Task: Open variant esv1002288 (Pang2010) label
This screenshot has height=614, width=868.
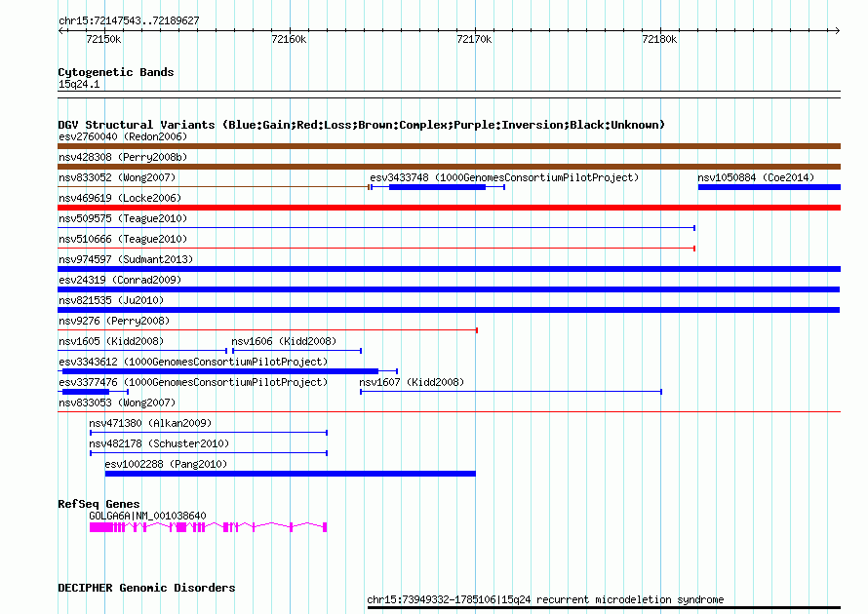Action: [x=166, y=464]
